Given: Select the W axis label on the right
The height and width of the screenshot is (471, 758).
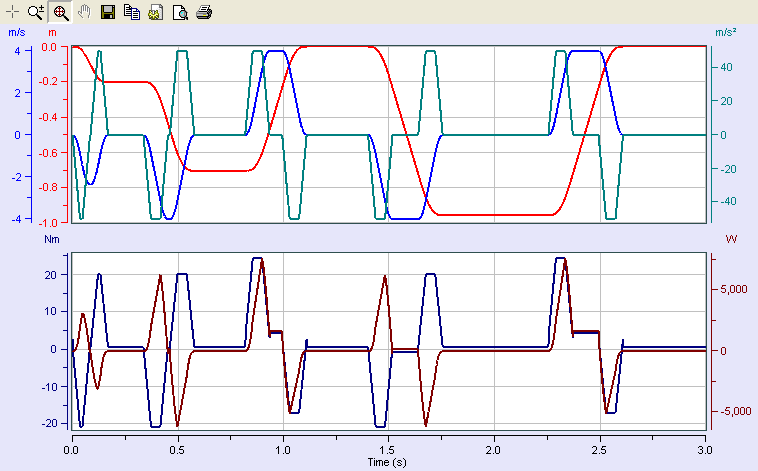Looking at the screenshot, I should 731,240.
